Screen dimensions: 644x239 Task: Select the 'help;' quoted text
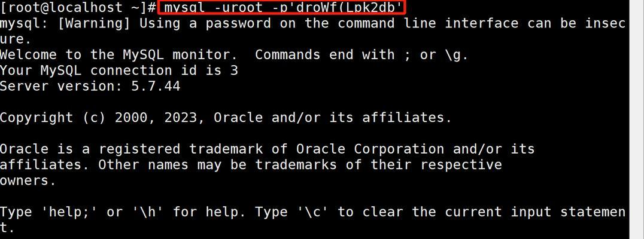point(69,212)
